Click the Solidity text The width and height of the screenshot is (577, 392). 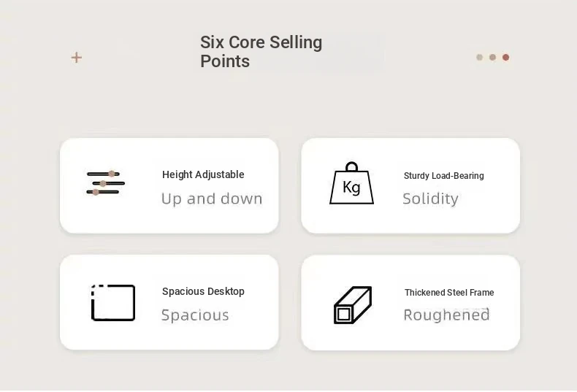[x=430, y=199]
